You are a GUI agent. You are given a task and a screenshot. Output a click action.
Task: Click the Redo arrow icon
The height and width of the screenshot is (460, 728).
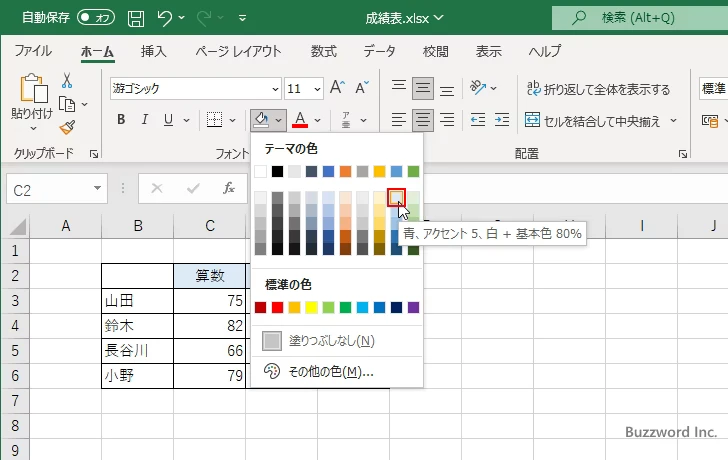coord(204,18)
